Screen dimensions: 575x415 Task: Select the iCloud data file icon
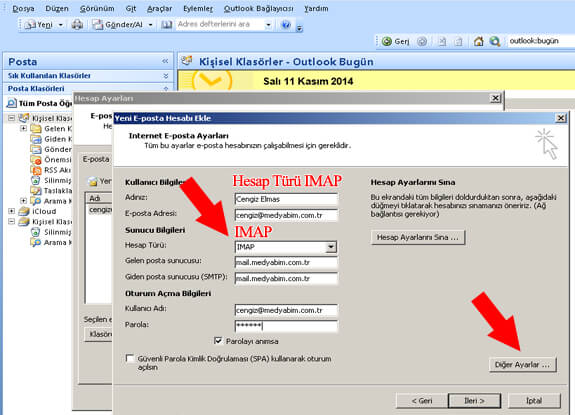pos(24,211)
